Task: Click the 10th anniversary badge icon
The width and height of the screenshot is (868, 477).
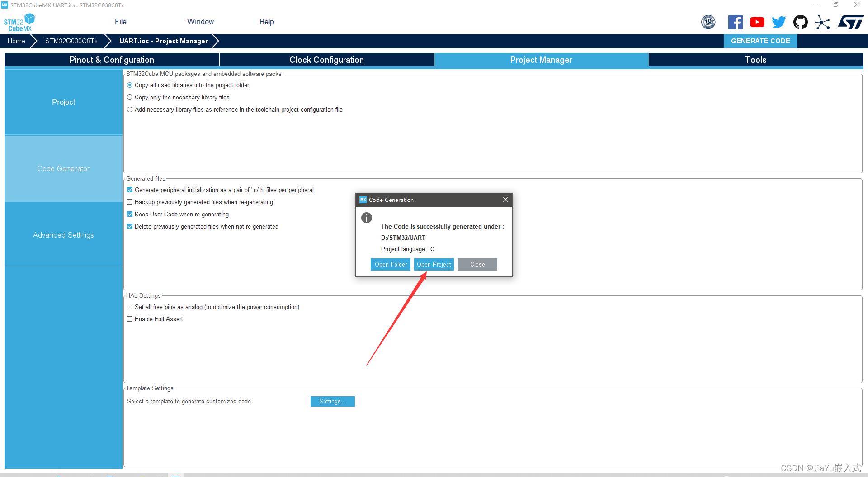Action: pyautogui.click(x=708, y=22)
